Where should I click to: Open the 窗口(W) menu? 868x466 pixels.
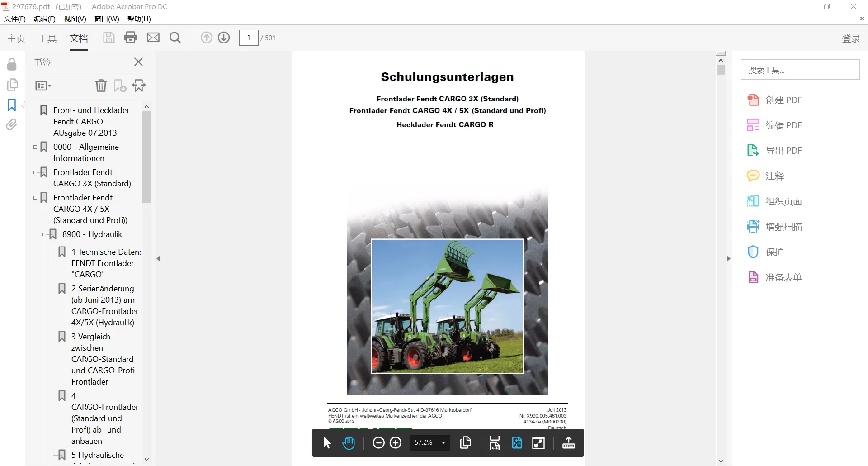pos(107,19)
